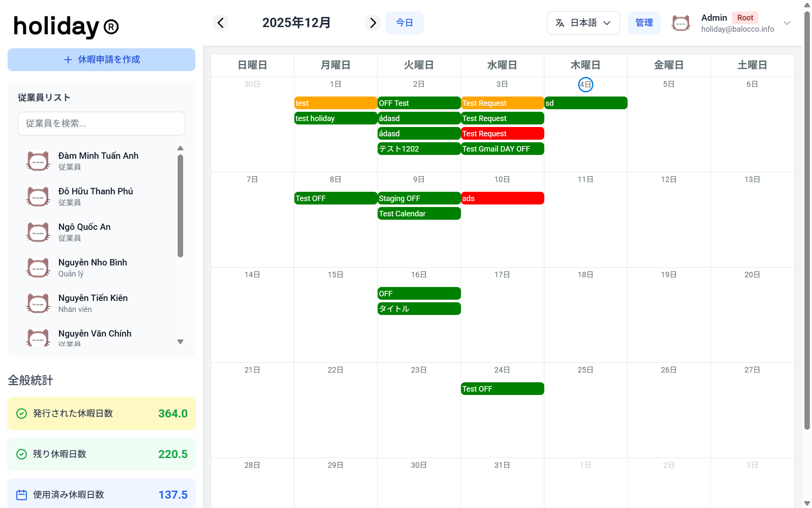This screenshot has height=508, width=812.
Task: Open the orange 'test' event on 1日
Action: click(335, 103)
